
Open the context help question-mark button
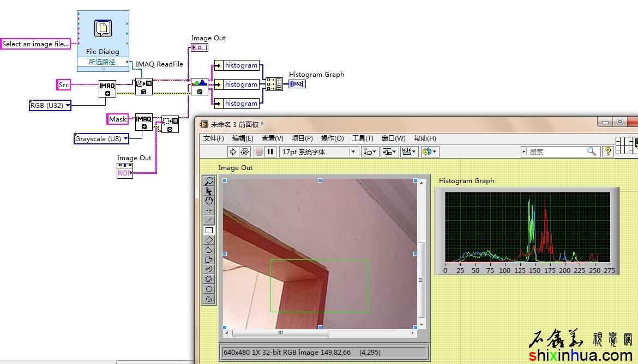pos(608,151)
